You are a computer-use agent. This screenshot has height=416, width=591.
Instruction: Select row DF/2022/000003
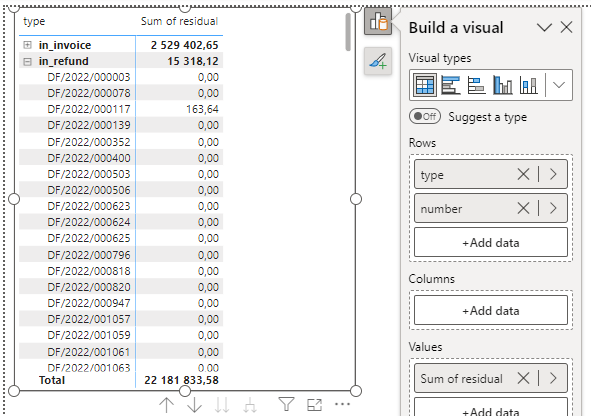pyautogui.click(x=89, y=77)
